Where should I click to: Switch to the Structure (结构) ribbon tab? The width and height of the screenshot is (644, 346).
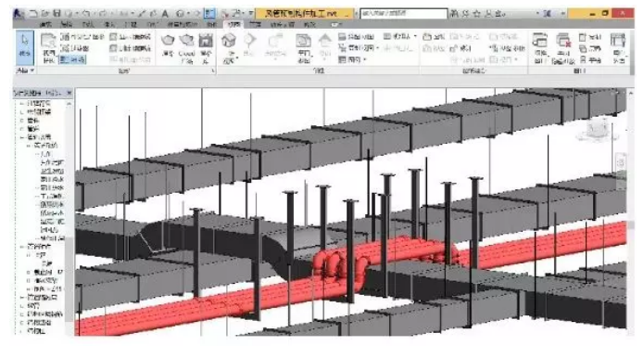(66, 25)
